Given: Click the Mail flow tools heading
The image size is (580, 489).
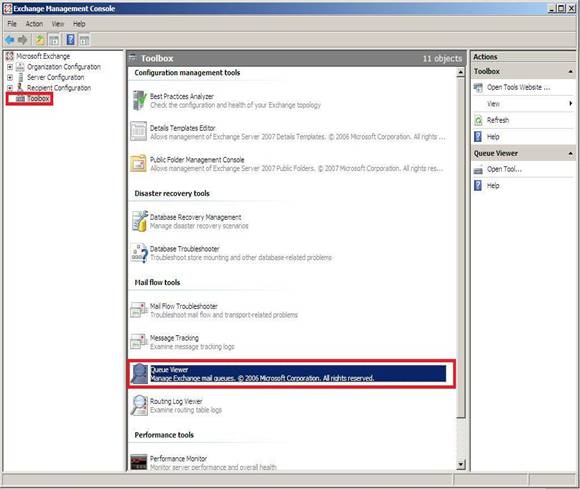Looking at the screenshot, I should (157, 283).
